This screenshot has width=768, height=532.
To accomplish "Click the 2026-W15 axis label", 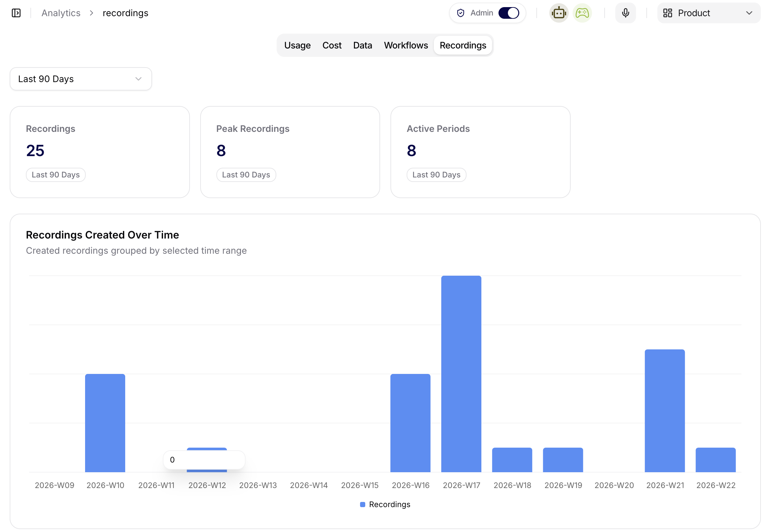I will (360, 485).
